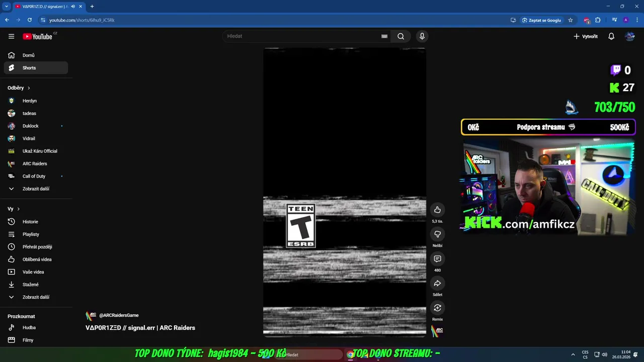The height and width of the screenshot is (362, 644).
Task: Open Herdyn subscription channel
Action: tap(36, 101)
